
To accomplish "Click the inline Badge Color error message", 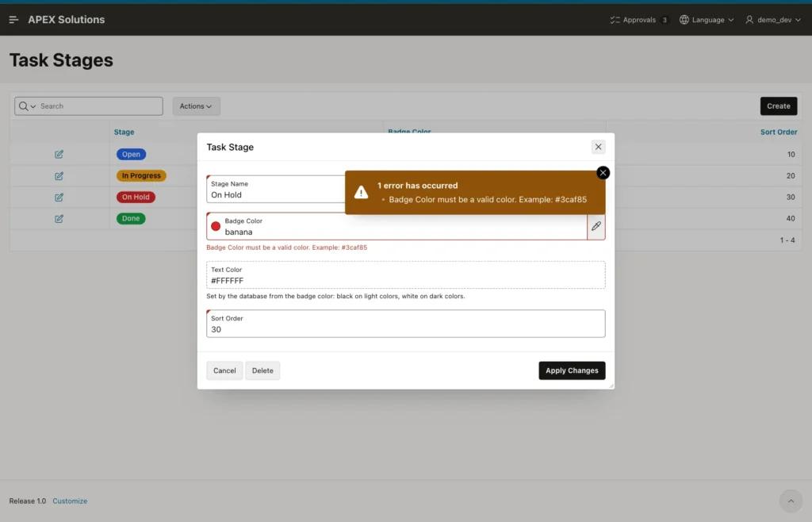I will coord(286,248).
